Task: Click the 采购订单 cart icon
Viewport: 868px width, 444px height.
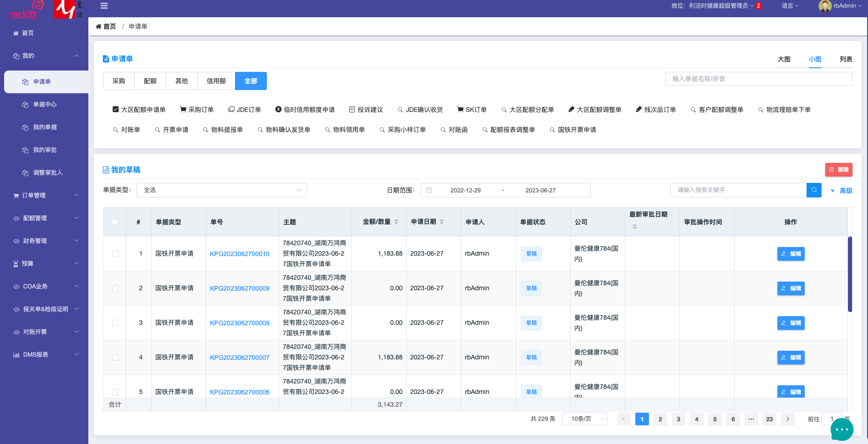Action: [183, 109]
